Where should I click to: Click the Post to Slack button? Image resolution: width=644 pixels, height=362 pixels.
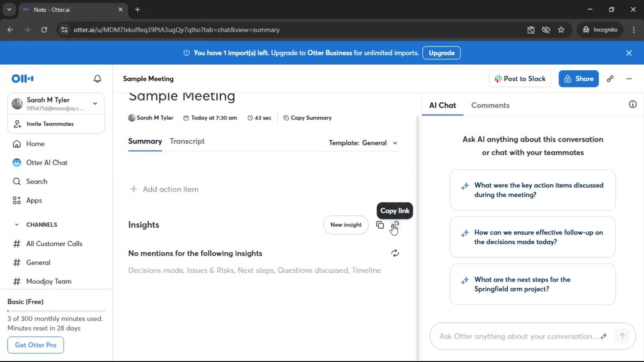click(520, 79)
